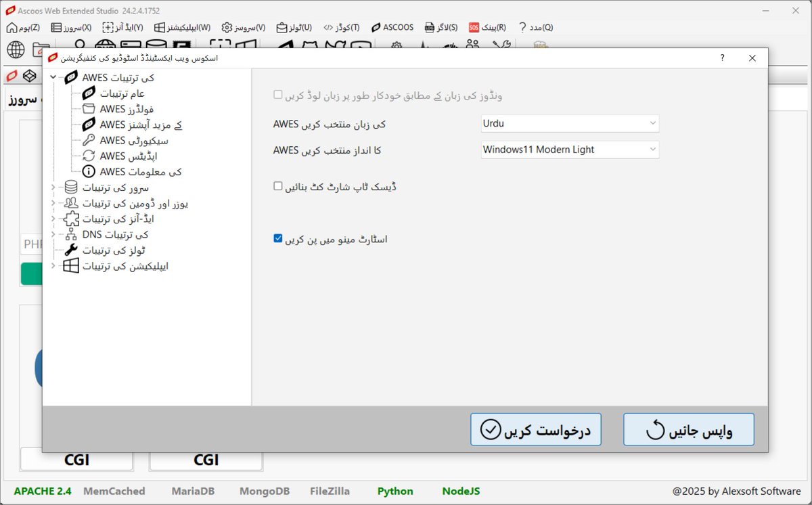The height and width of the screenshot is (505, 812).
Task: Expand the ایڈ-آنز کی ترتیبات node
Action: coord(53,219)
